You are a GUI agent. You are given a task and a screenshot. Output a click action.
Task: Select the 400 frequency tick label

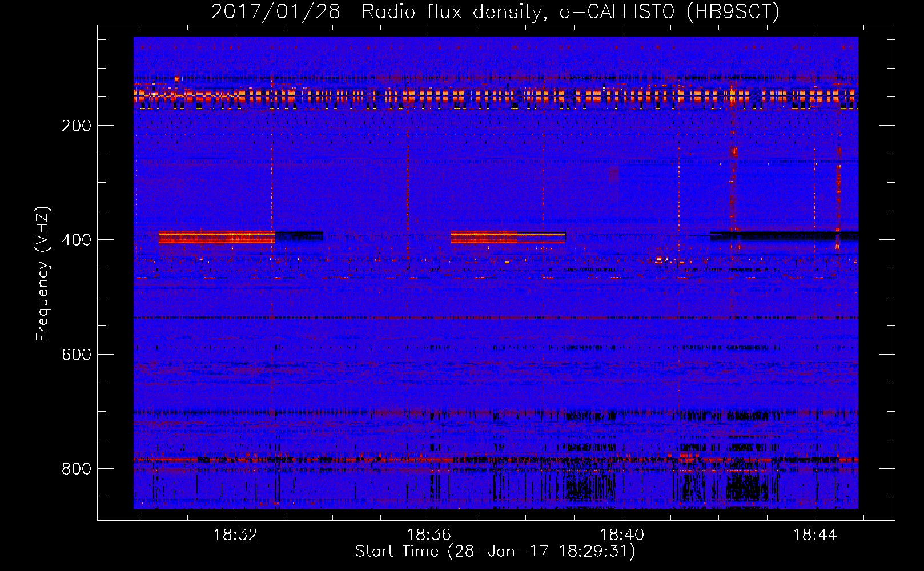tap(77, 240)
